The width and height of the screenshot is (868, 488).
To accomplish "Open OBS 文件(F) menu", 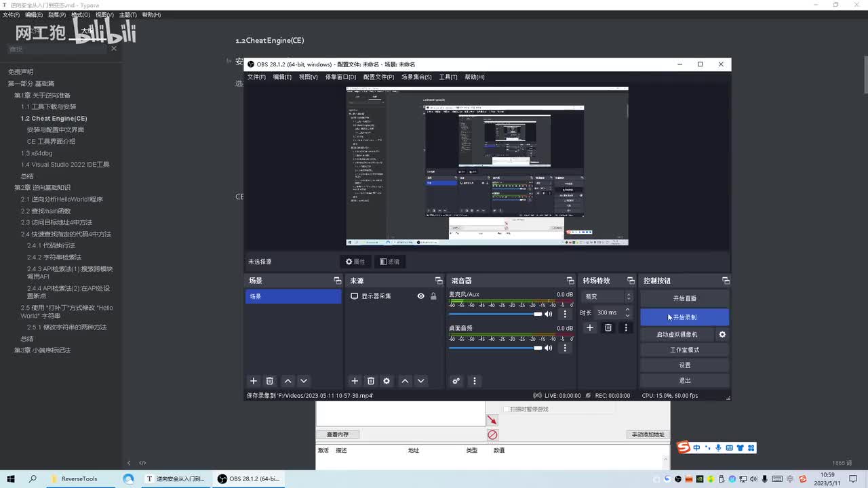I will click(256, 77).
